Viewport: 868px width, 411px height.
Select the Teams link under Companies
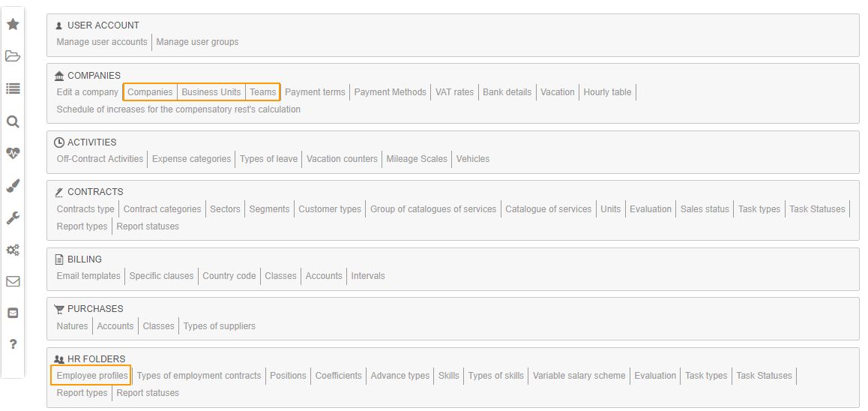click(263, 92)
